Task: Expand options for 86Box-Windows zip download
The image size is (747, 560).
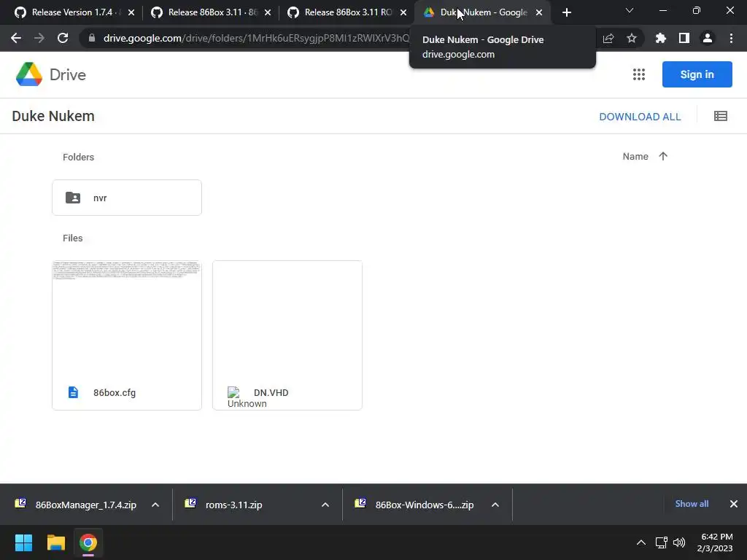Action: pos(495,505)
